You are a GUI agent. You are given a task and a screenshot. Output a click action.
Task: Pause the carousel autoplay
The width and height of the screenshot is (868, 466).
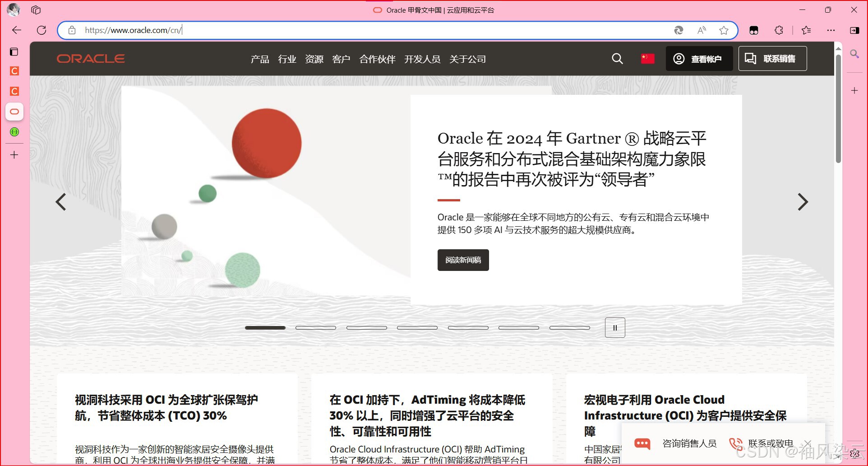(x=615, y=328)
